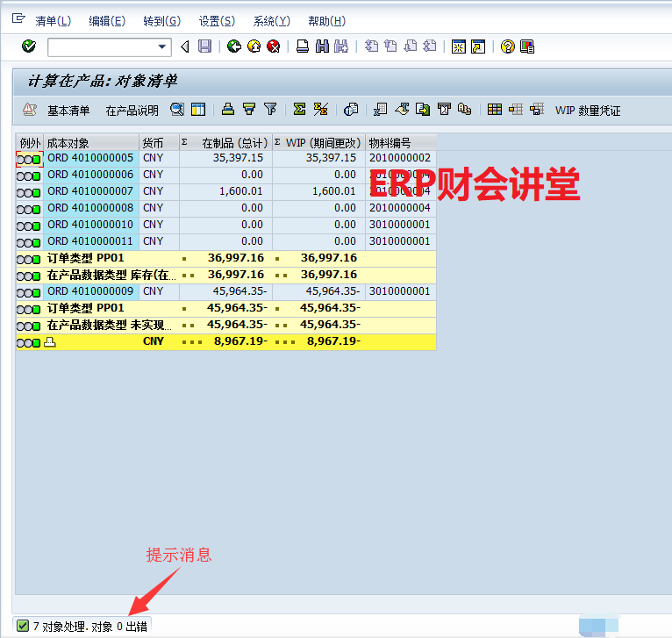The width and height of the screenshot is (672, 638).
Task: Click the WIP 数量凭证 button
Action: (587, 111)
